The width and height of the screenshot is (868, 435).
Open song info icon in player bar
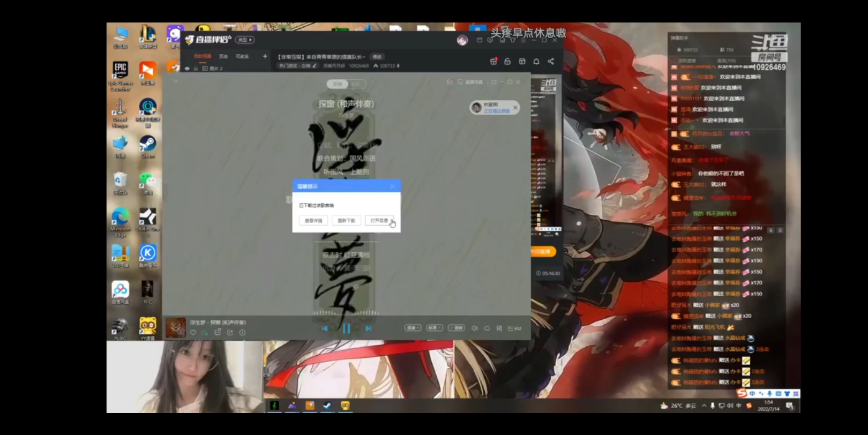click(242, 333)
